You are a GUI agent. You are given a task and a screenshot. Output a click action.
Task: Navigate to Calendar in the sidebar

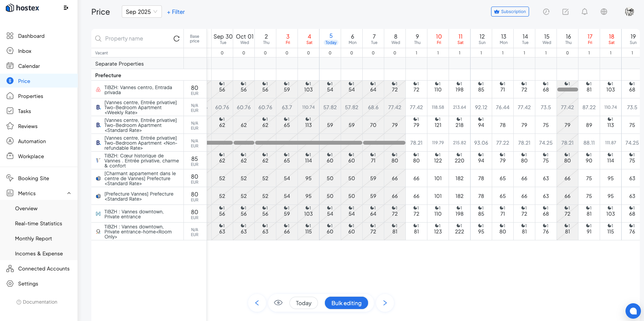click(29, 66)
